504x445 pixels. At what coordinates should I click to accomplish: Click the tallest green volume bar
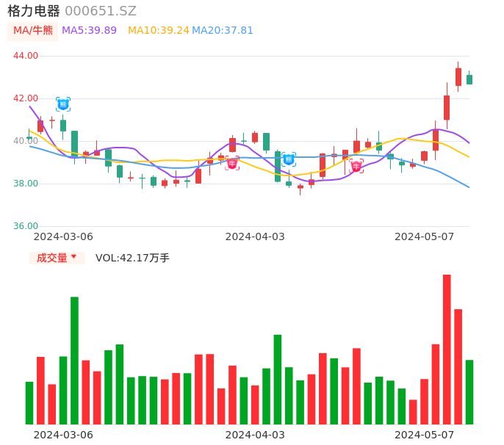coord(74,360)
